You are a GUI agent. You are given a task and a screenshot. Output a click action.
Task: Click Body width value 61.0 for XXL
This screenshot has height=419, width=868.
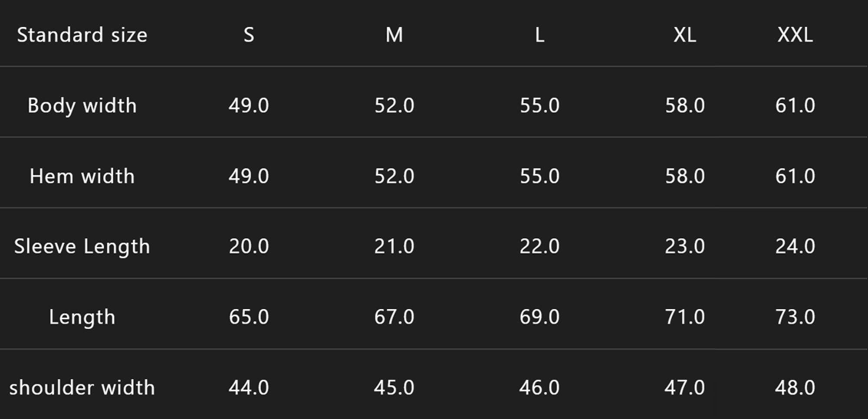795,105
